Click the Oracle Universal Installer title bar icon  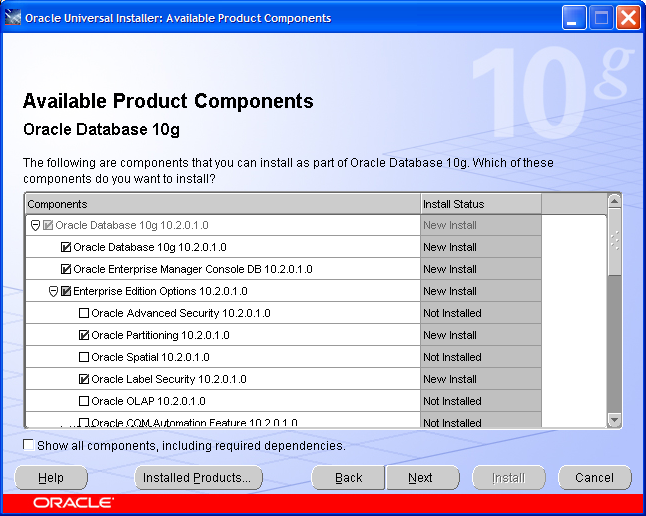click(x=12, y=18)
